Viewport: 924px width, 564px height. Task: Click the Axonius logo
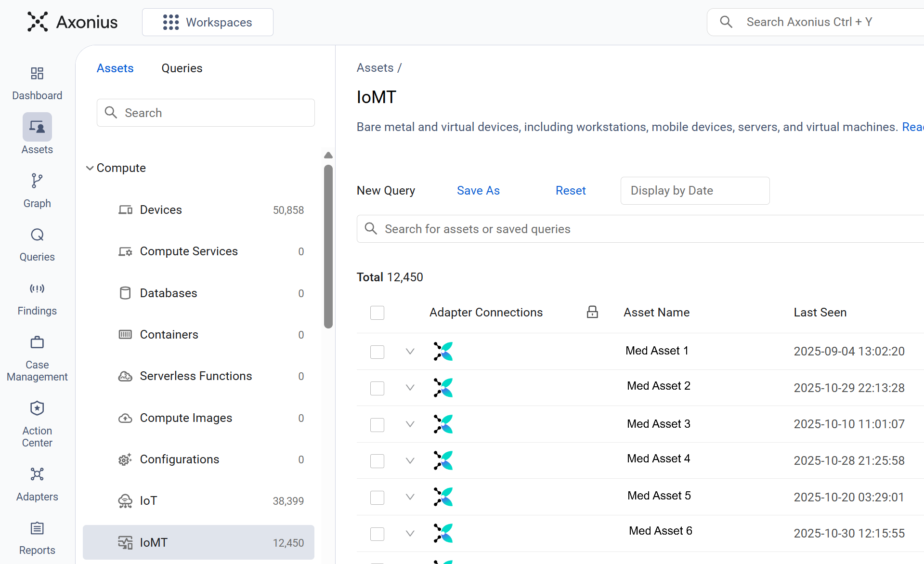pyautogui.click(x=73, y=22)
